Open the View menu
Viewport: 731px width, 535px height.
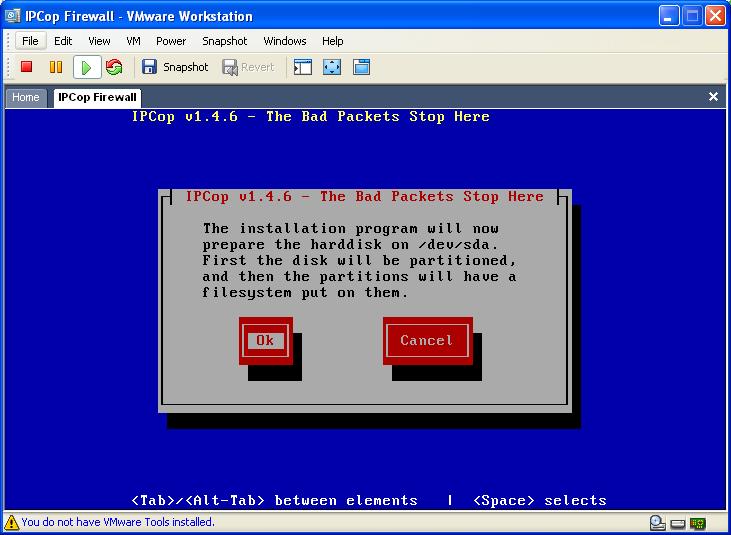tap(99, 41)
